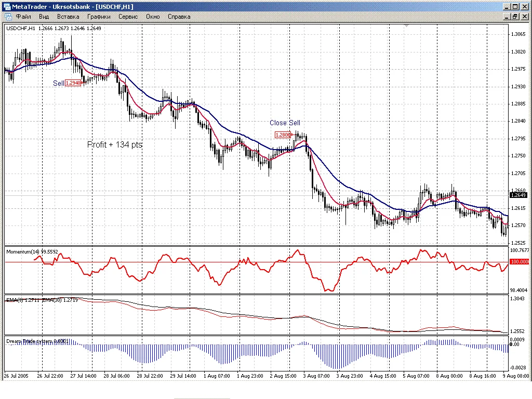
Task: Open the Графики menu
Action: tap(99, 17)
